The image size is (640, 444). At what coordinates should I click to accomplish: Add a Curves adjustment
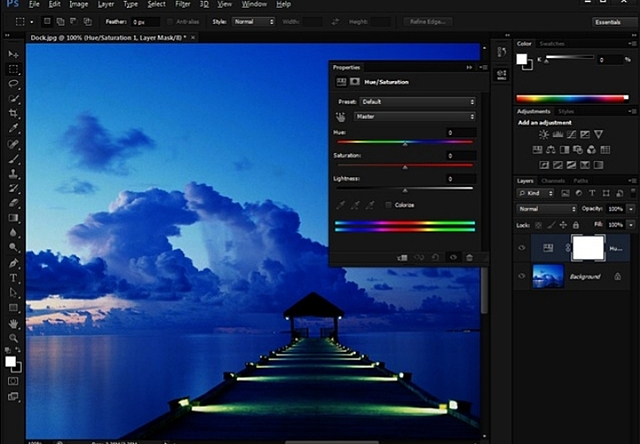coord(571,134)
